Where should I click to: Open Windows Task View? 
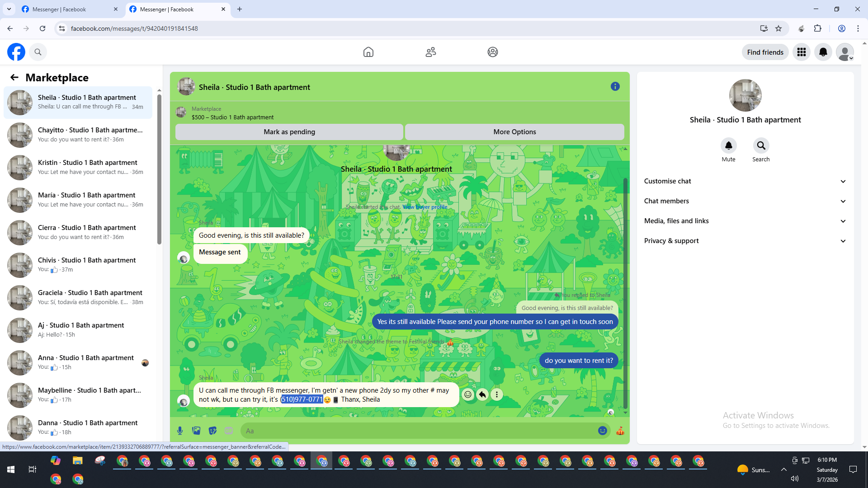[x=33, y=469]
